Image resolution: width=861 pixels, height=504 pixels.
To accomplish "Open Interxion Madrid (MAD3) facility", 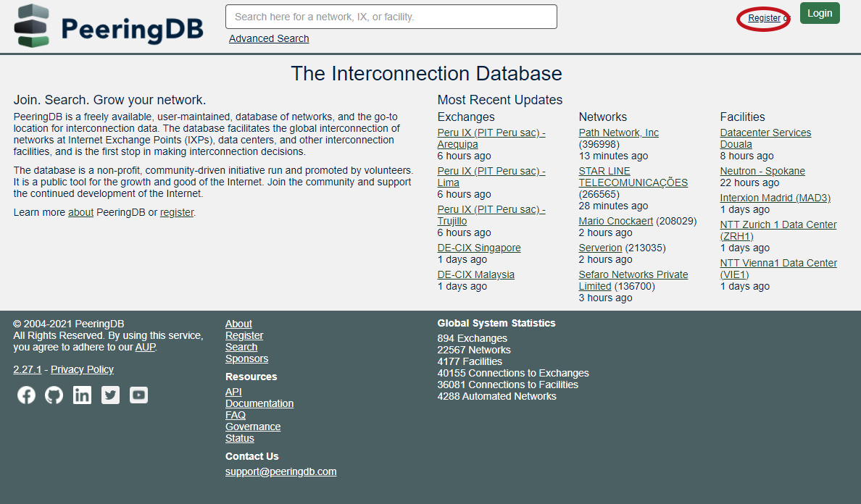I will point(775,198).
